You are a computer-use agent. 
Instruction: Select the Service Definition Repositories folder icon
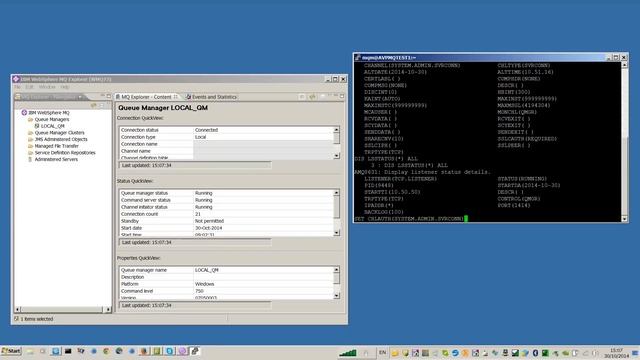pos(30,153)
